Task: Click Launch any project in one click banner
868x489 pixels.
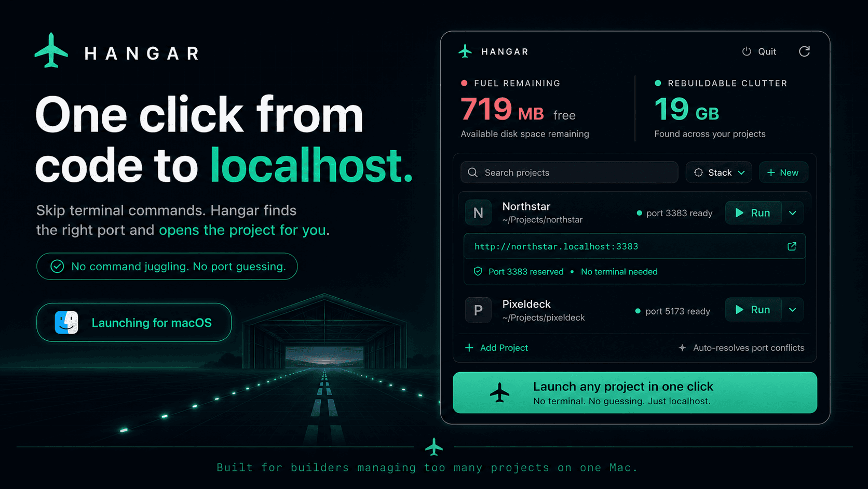Action: [x=634, y=393]
